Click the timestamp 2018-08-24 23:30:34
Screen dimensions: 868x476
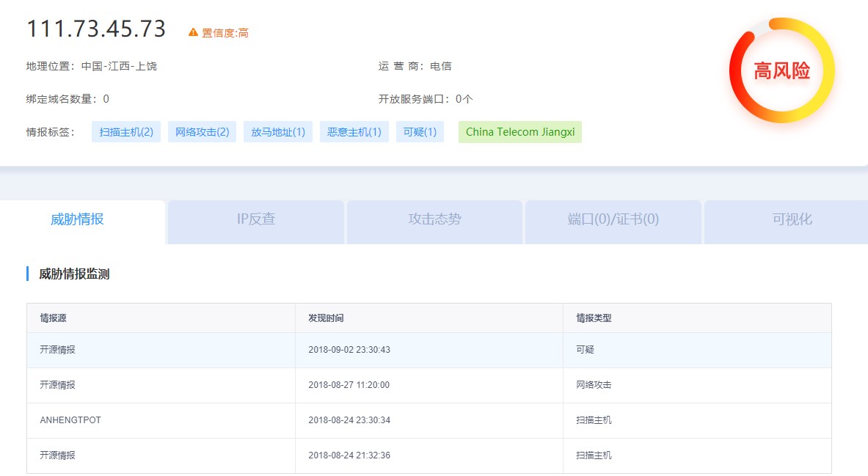(349, 420)
